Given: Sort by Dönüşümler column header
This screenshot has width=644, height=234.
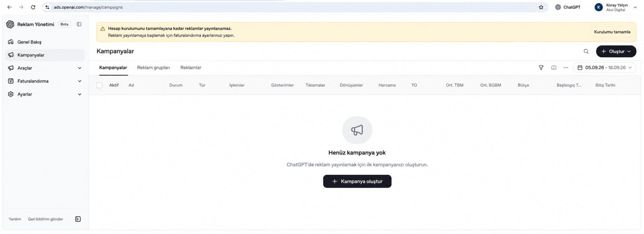Looking at the screenshot, I should coord(351,85).
